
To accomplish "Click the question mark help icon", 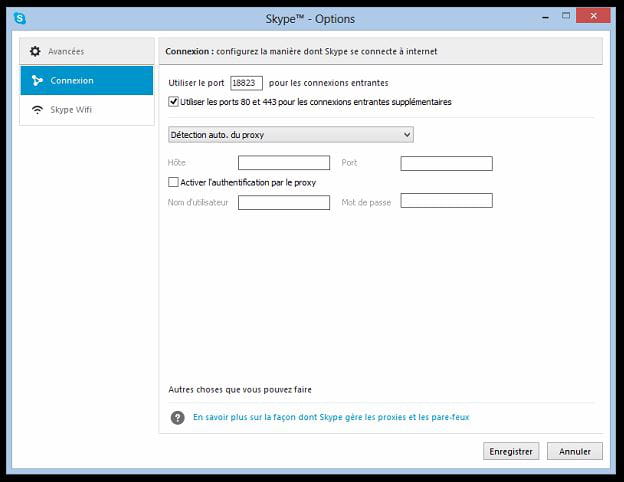I will [x=177, y=418].
